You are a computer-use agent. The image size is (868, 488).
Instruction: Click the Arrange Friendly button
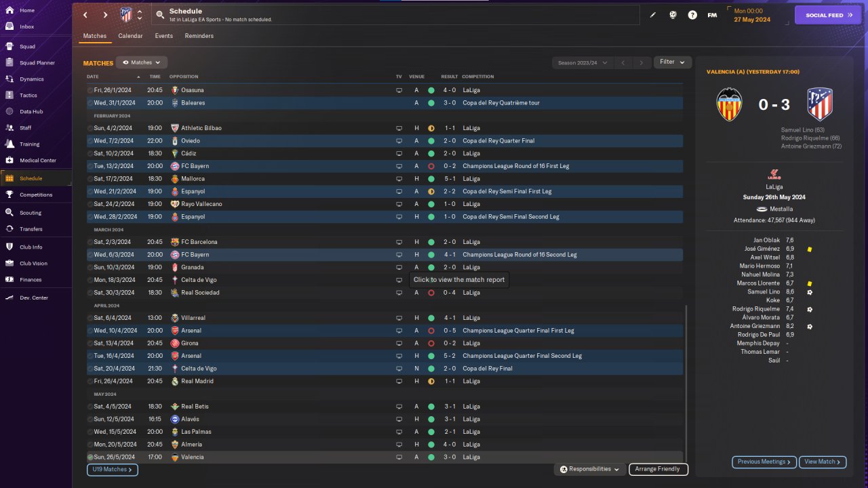[x=658, y=469]
